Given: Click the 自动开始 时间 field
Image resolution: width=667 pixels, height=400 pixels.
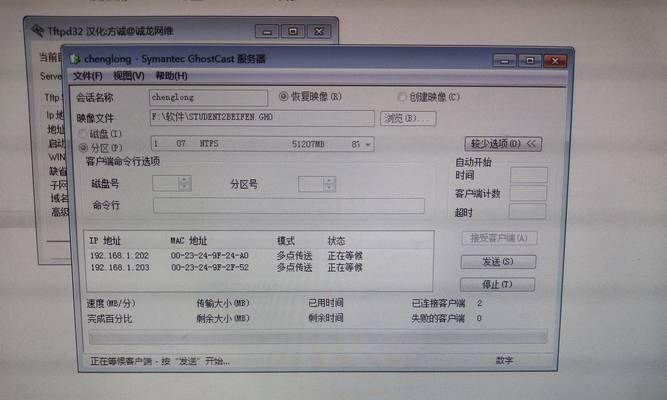Looking at the screenshot, I should point(529,175).
